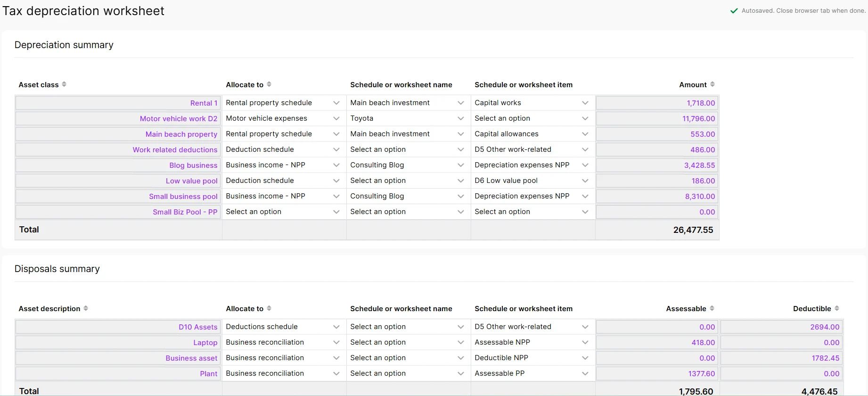Change Capital allowances item dropdown
868x396 pixels.
click(x=532, y=134)
